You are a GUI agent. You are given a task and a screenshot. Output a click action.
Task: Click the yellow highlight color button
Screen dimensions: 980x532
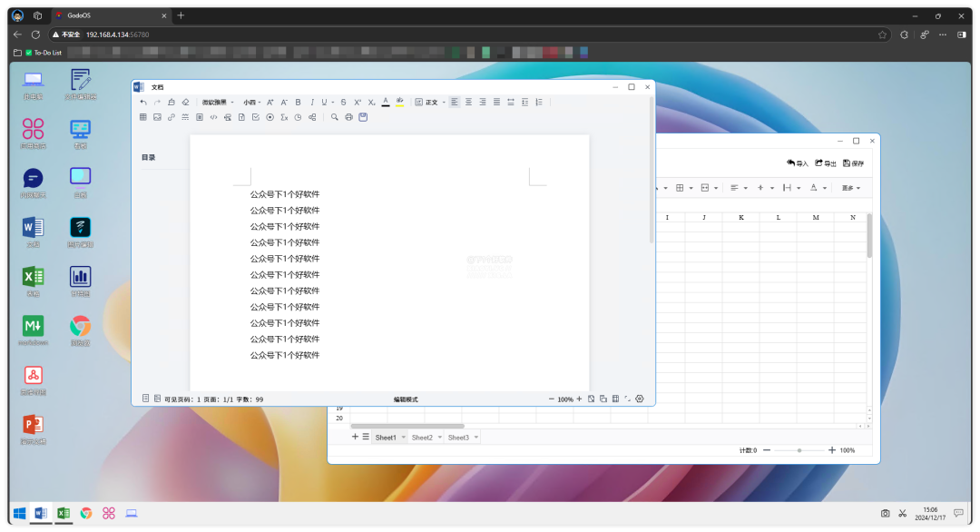point(400,103)
